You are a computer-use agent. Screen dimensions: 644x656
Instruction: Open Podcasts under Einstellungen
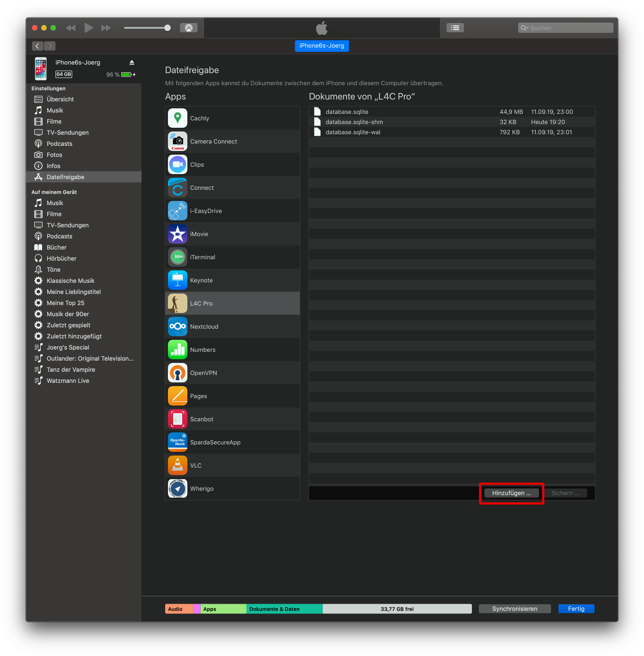point(84,144)
